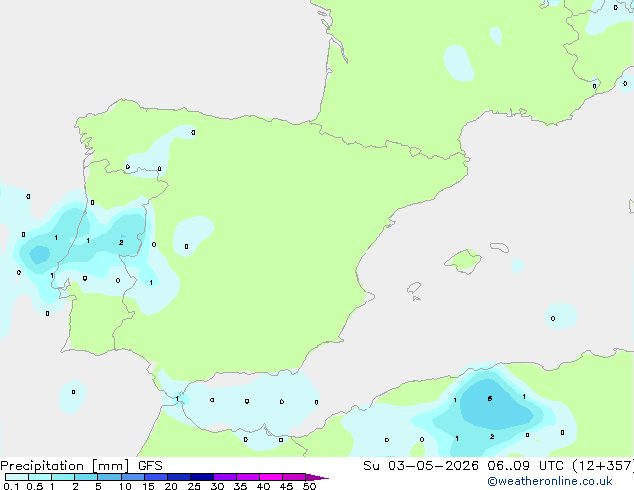The width and height of the screenshot is (634, 490).
Task: Pick the 1–2 mm legend color swatch
Action: tap(63, 477)
